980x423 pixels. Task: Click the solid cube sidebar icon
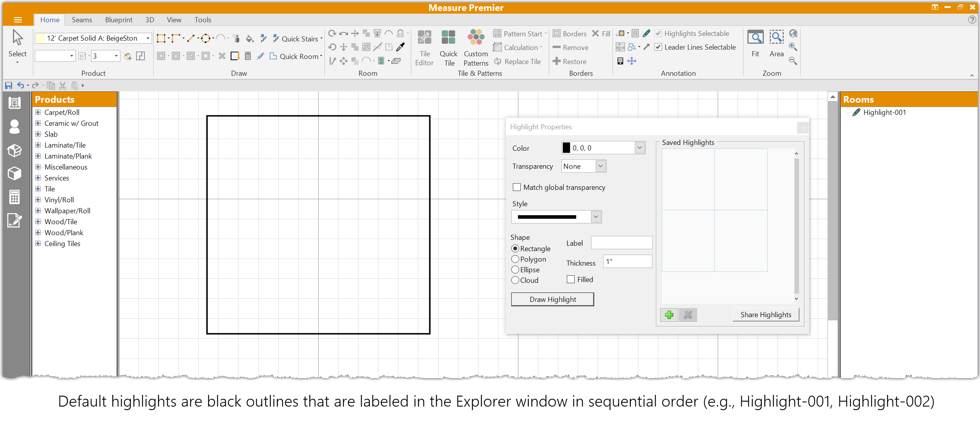[14, 173]
